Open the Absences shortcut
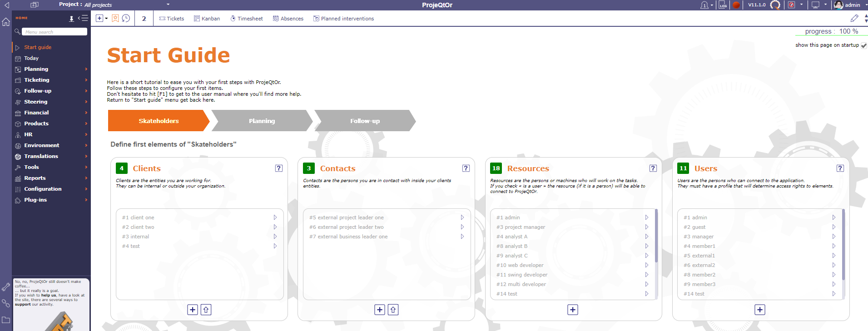The height and width of the screenshot is (331, 868). click(288, 19)
